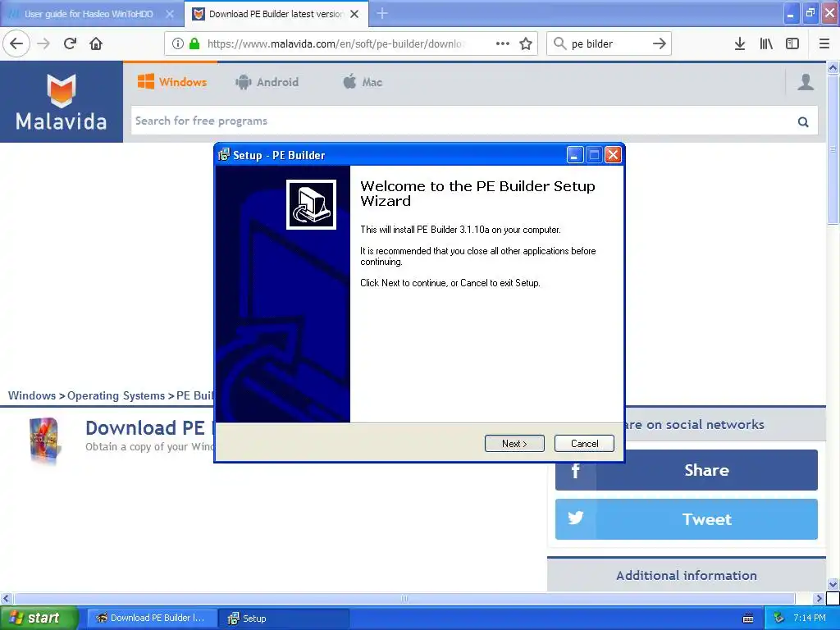The image size is (840, 630).
Task: Click Malavida search magnifier icon
Action: tap(803, 121)
